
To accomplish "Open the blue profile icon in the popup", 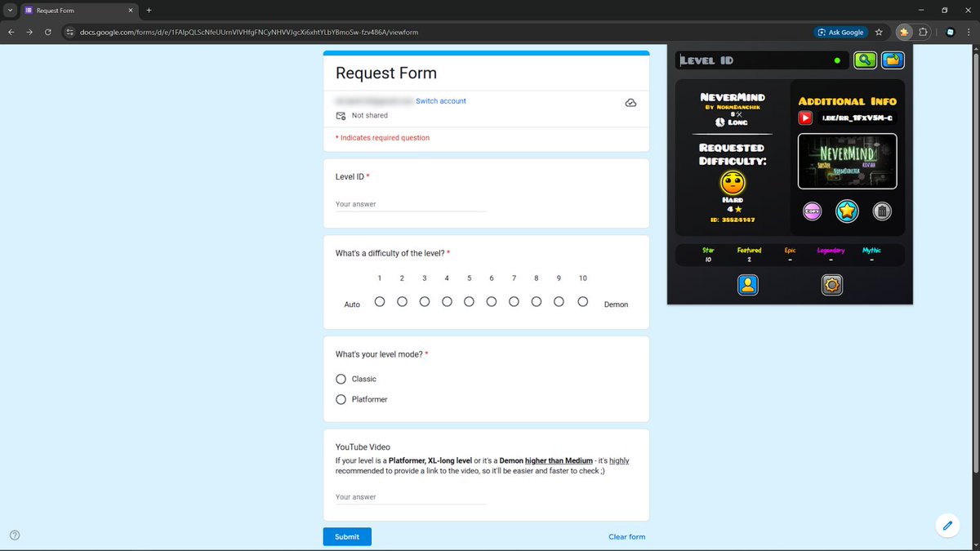I will coord(748,284).
